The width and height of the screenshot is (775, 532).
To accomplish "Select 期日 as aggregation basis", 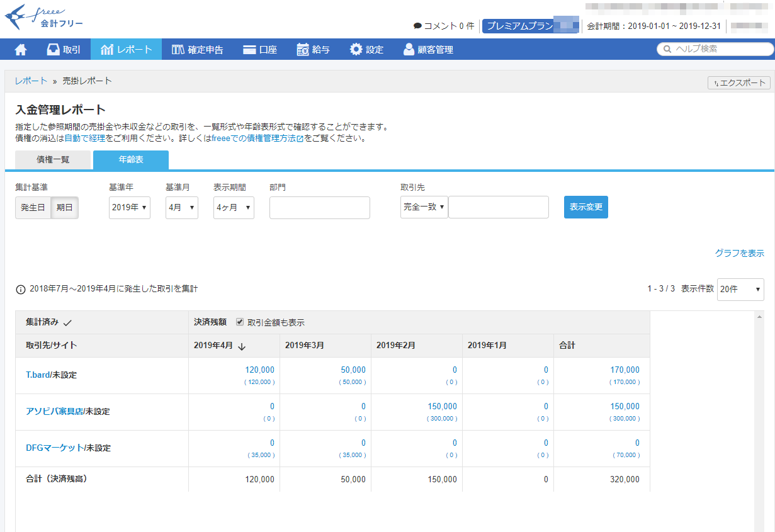I will click(64, 207).
